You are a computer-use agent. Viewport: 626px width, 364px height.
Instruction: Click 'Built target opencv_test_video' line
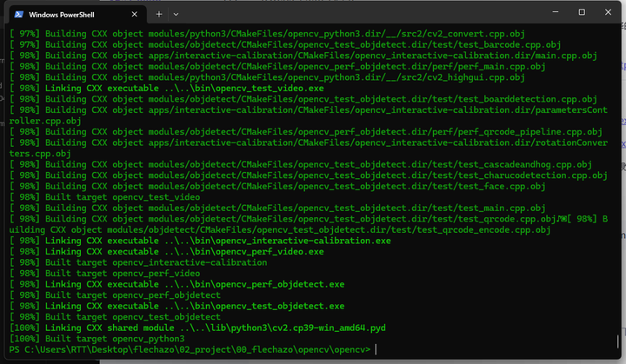(104, 197)
